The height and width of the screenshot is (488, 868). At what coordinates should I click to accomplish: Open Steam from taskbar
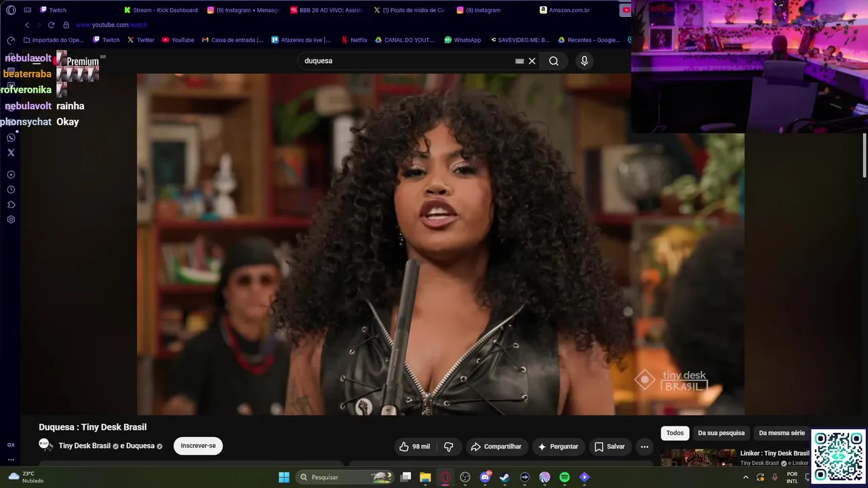coord(505,477)
